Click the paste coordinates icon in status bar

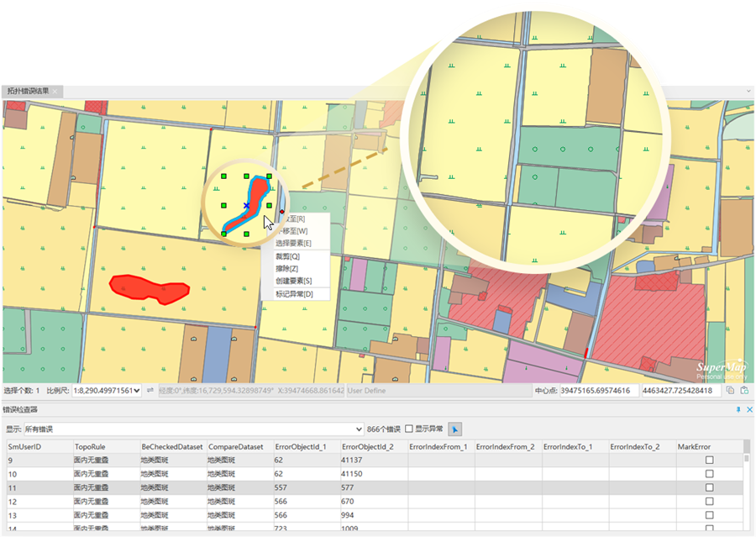click(x=744, y=391)
